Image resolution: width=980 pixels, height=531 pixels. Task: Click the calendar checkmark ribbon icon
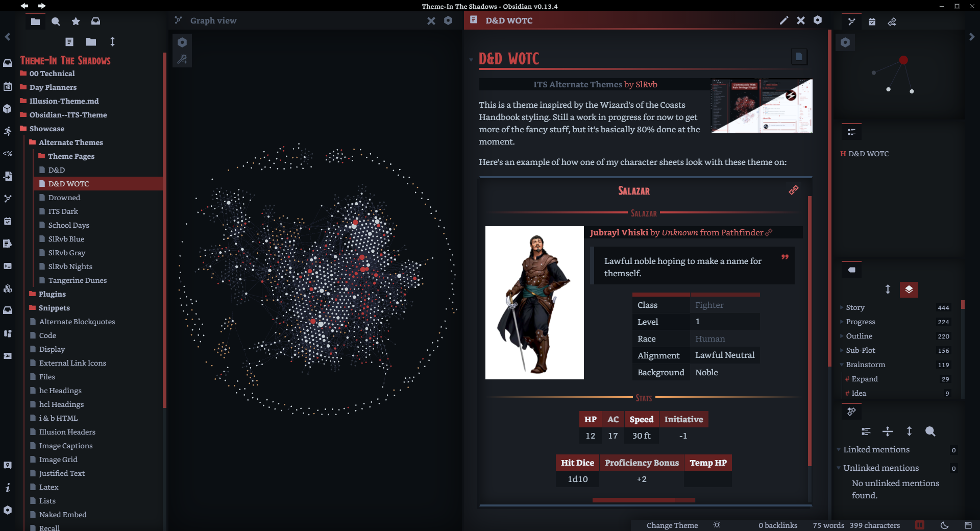(8, 221)
